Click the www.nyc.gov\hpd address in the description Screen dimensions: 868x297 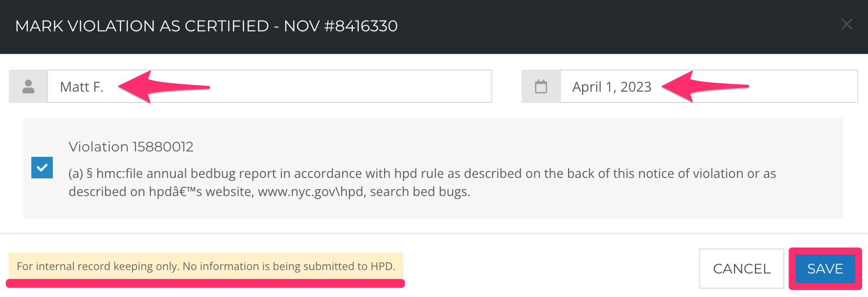tap(312, 192)
